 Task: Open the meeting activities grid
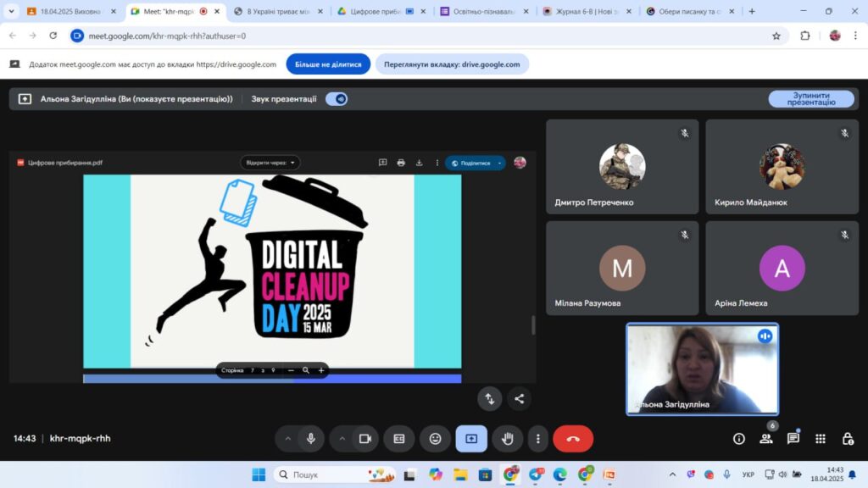821,439
